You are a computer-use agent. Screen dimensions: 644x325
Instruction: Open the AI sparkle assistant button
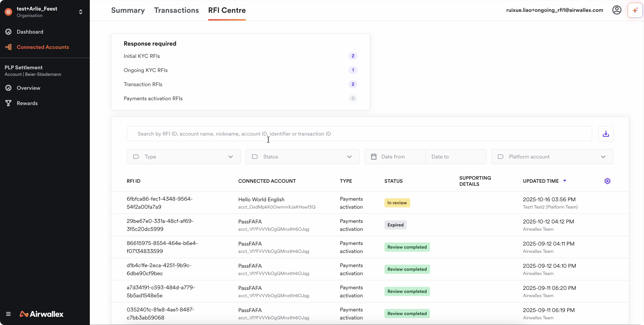tap(635, 10)
